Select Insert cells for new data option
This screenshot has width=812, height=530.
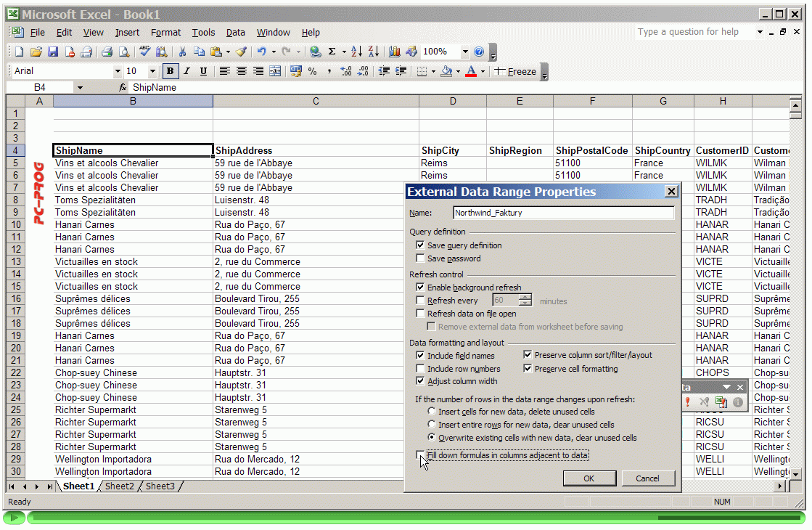coord(431,412)
